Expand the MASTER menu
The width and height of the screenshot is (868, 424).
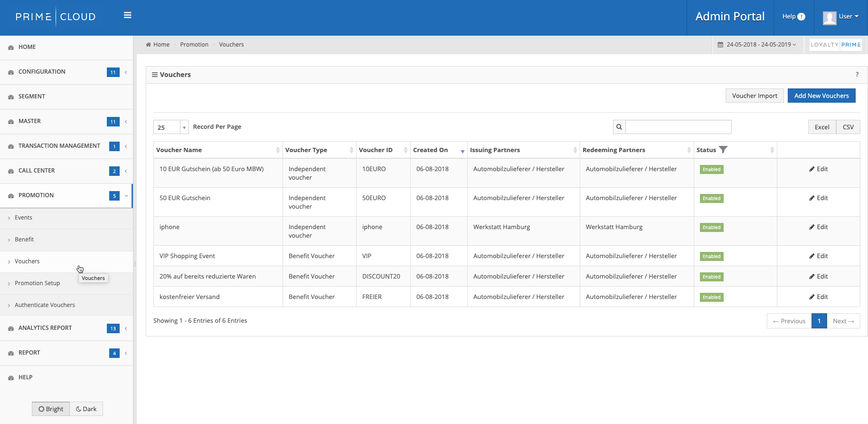tap(66, 121)
